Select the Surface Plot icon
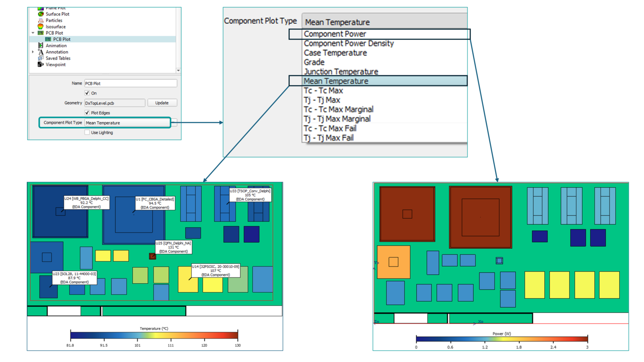Image resolution: width=644 pixels, height=362 pixels. coord(41,14)
